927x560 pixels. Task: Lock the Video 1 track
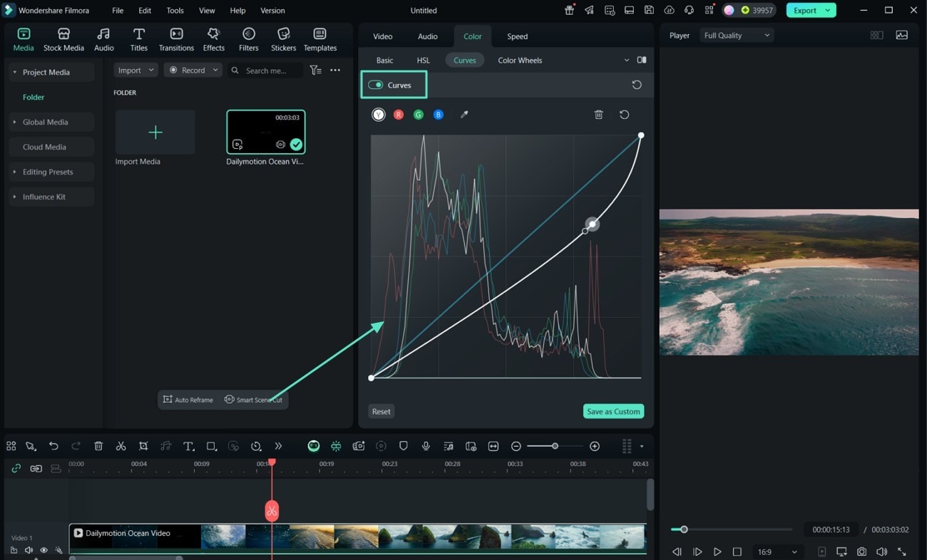pos(14,550)
